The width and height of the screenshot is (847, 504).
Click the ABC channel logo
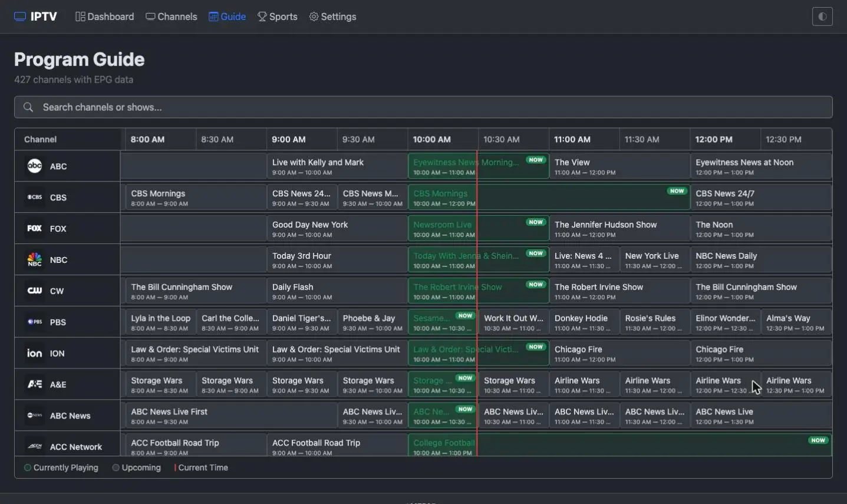35,166
